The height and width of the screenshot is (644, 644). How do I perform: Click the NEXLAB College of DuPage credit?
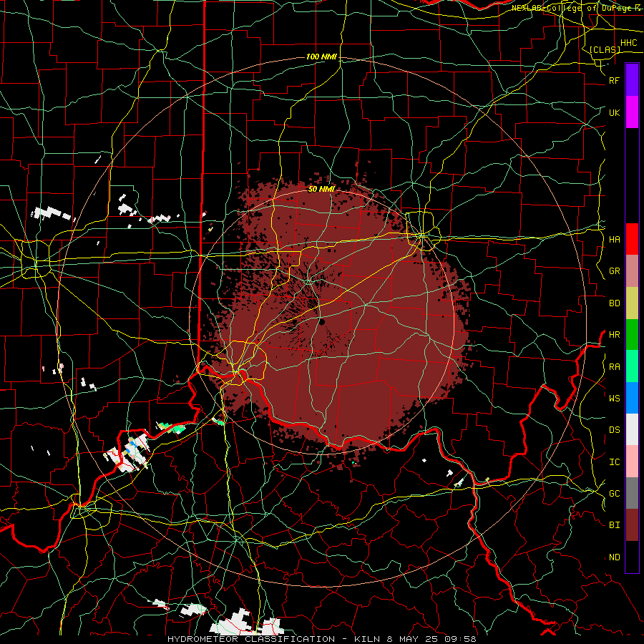(577, 8)
